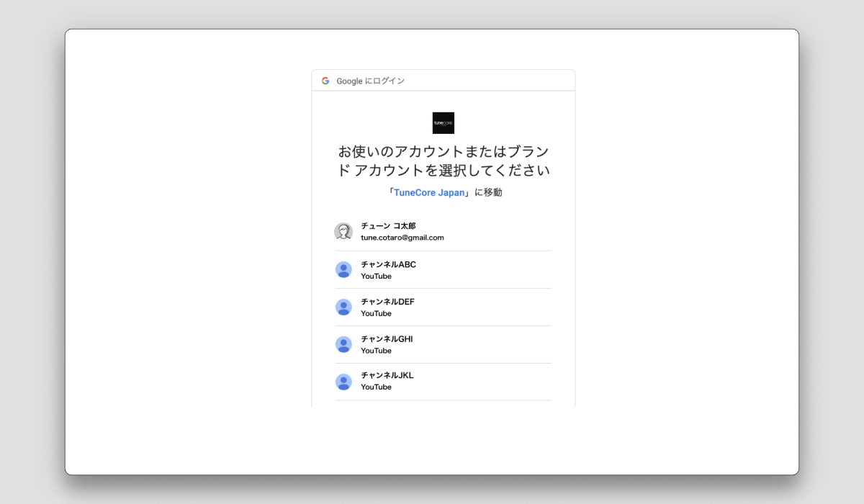Click the チューン コ太郎 profile avatar
This screenshot has height=504, width=864.
(343, 232)
